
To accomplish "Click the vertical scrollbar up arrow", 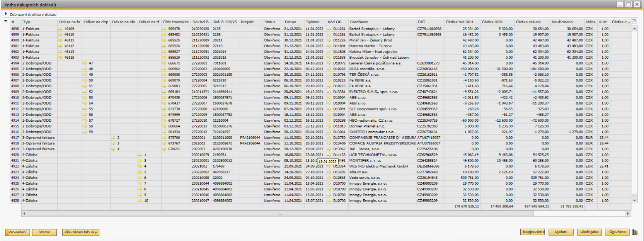I will [x=634, y=29].
